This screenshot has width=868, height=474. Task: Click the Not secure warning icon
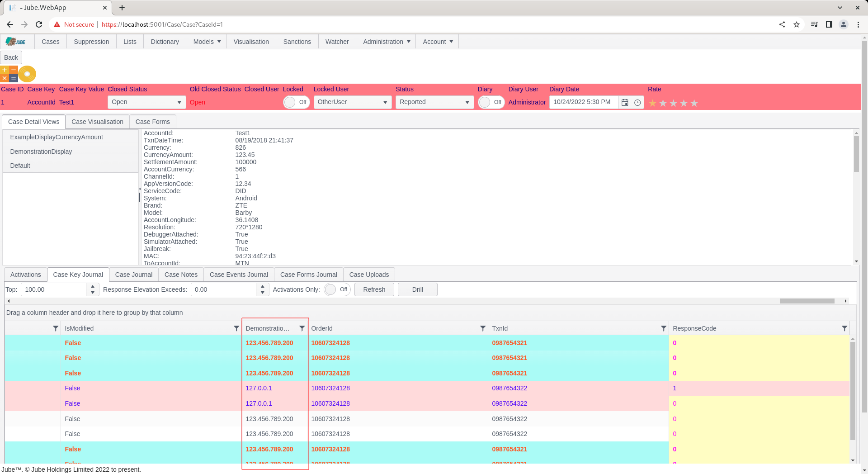coord(57,24)
